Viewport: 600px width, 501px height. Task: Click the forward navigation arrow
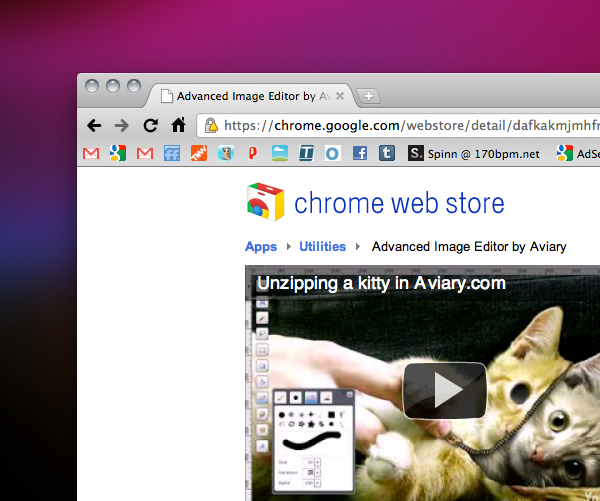tap(122, 125)
